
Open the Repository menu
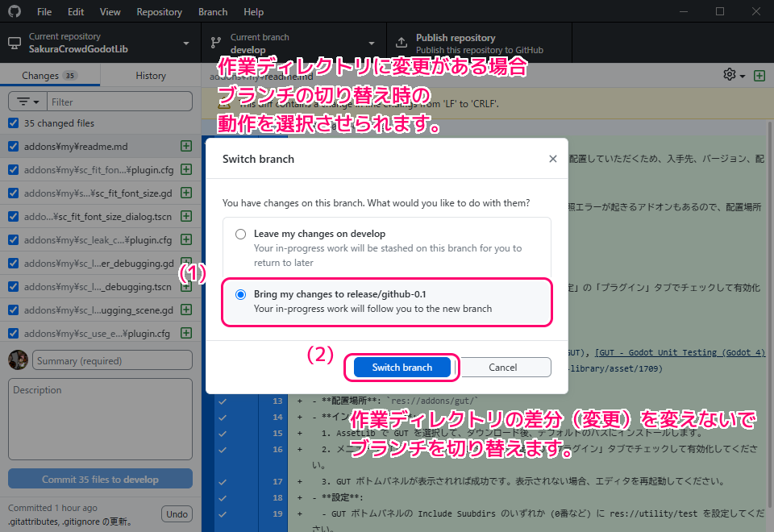point(159,12)
